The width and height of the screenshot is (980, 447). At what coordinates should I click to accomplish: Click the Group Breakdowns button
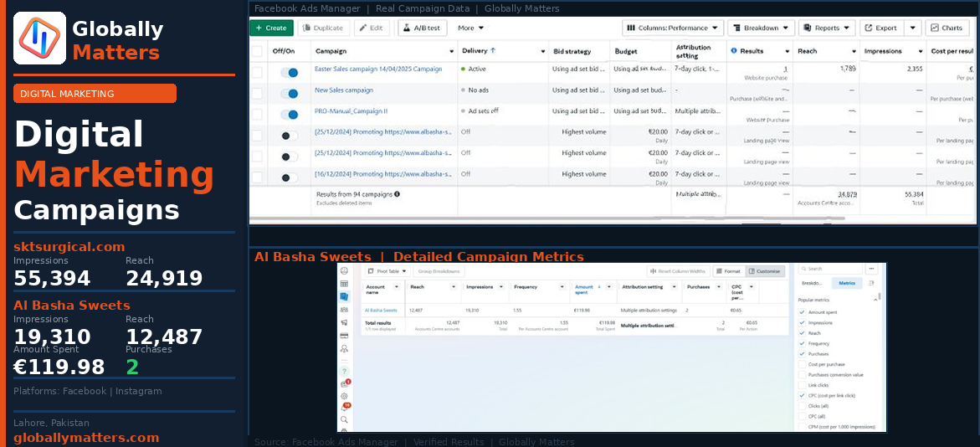[439, 271]
